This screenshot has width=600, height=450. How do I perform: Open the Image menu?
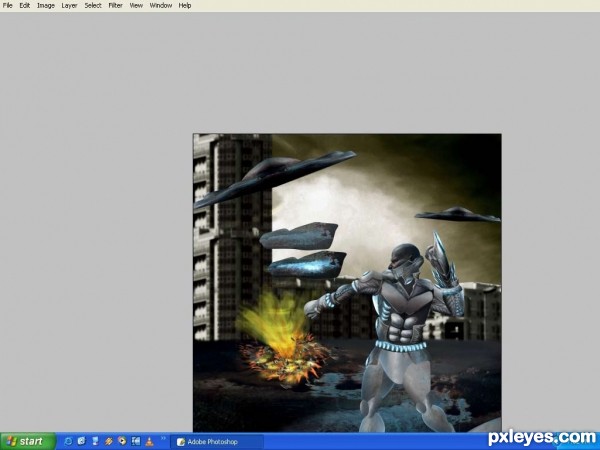[x=46, y=6]
